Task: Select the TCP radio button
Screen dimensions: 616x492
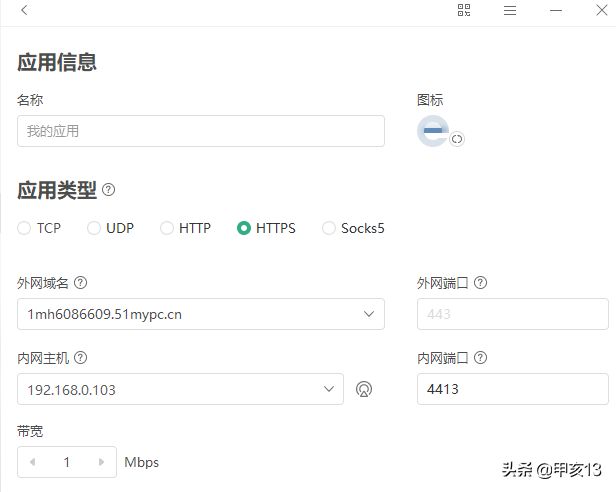Action: click(x=24, y=228)
